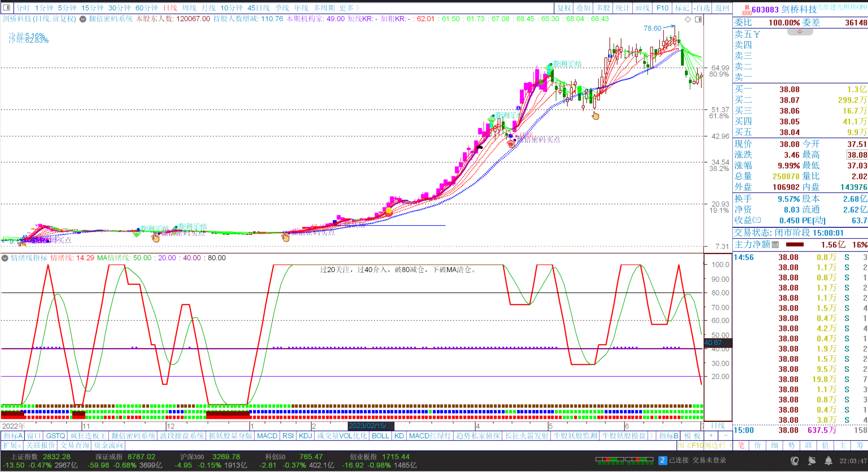
Task: Activate the 画线 drawing tool button
Action: (x=642, y=8)
